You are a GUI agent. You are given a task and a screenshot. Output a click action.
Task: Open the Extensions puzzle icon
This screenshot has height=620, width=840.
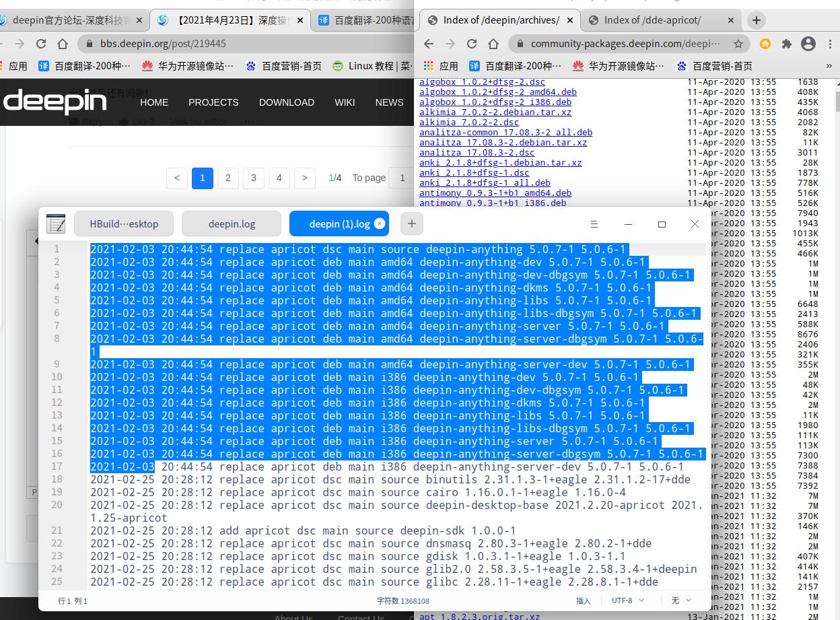[x=787, y=44]
